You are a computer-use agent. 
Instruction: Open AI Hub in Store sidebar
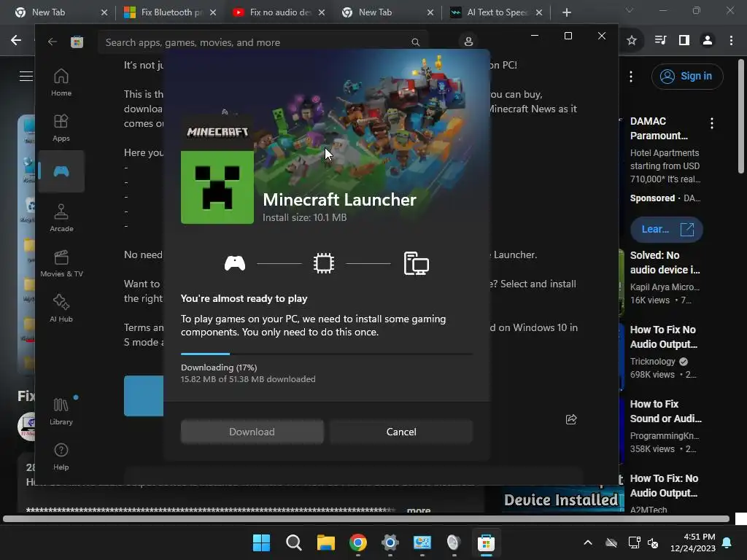61,308
